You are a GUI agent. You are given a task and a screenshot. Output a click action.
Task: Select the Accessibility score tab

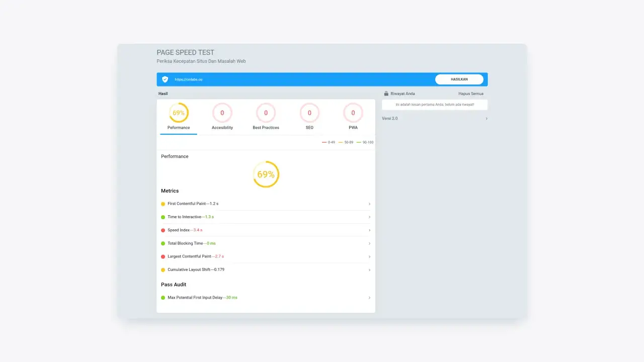click(x=222, y=113)
